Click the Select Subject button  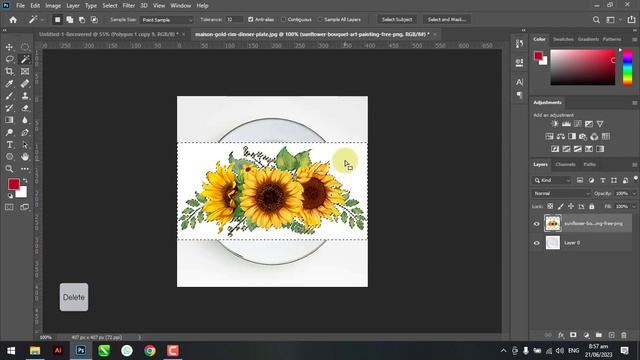click(x=397, y=20)
